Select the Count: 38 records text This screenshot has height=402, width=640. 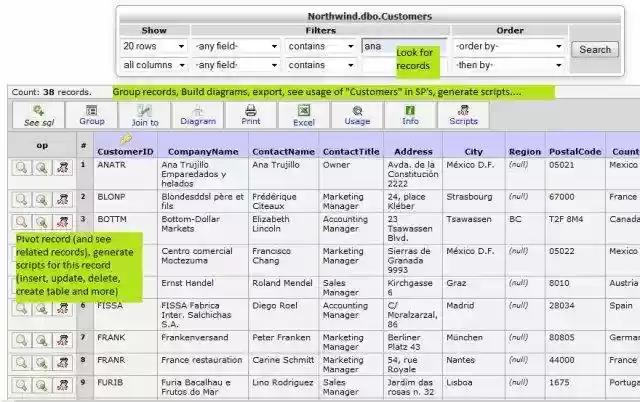(51, 92)
